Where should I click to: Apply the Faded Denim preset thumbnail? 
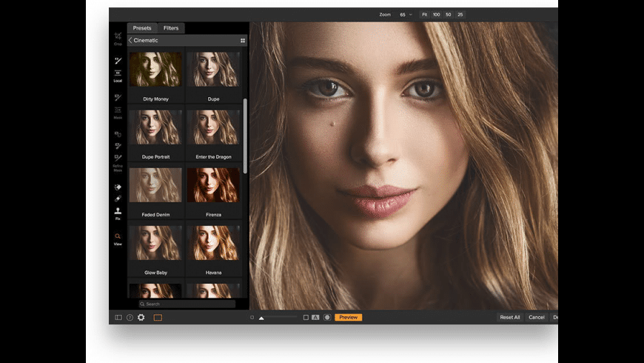point(155,185)
